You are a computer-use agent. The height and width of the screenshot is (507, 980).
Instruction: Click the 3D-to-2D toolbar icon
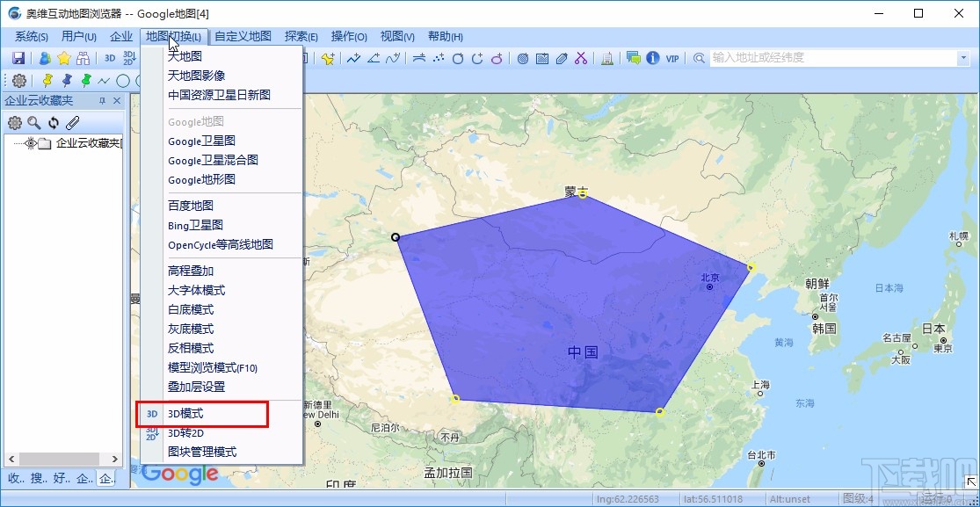[x=129, y=58]
